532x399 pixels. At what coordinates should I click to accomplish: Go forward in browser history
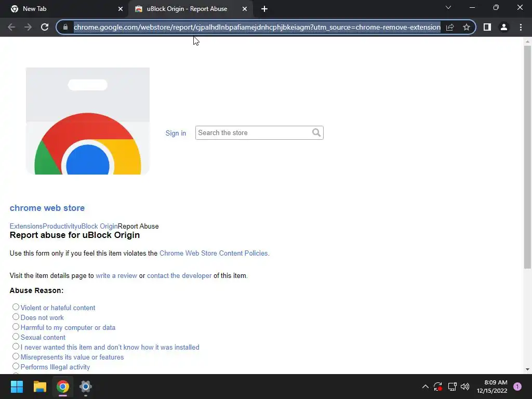tap(28, 27)
